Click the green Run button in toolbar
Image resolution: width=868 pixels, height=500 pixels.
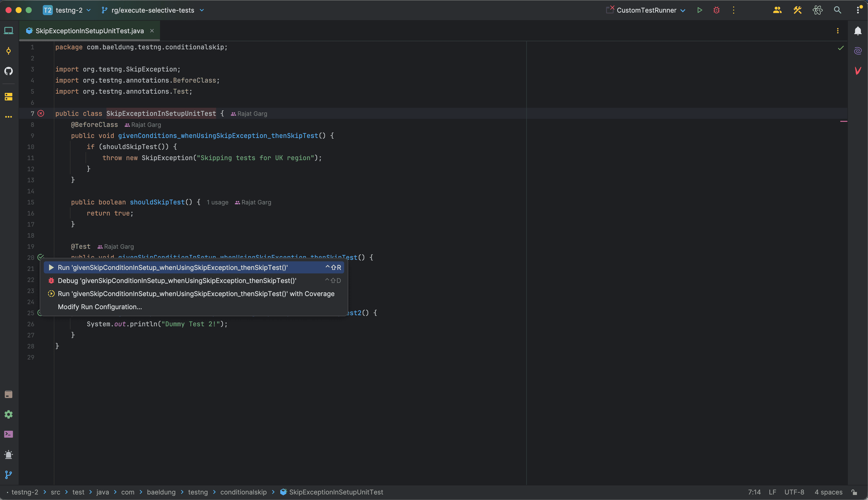(x=699, y=10)
